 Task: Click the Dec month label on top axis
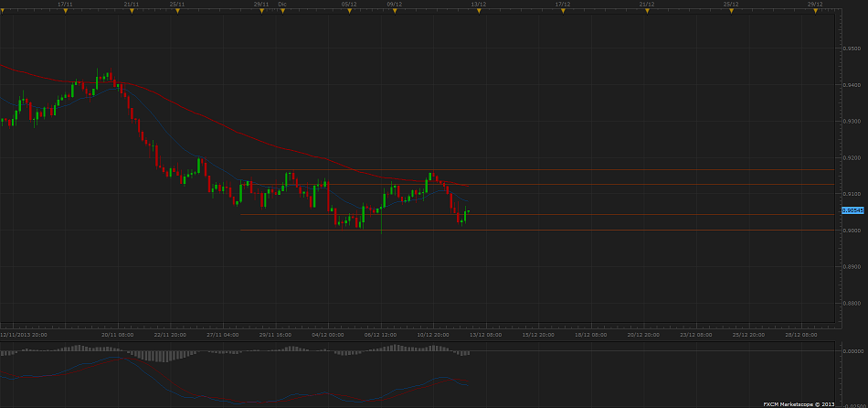pyautogui.click(x=282, y=5)
